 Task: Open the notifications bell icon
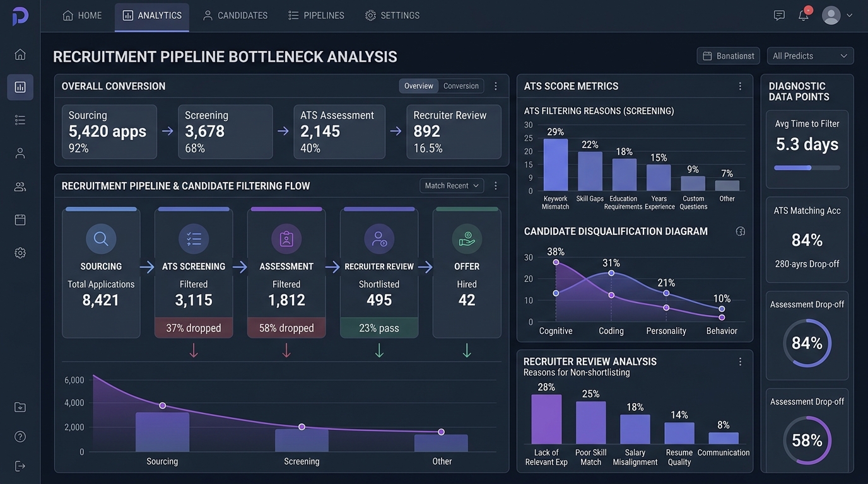click(804, 15)
